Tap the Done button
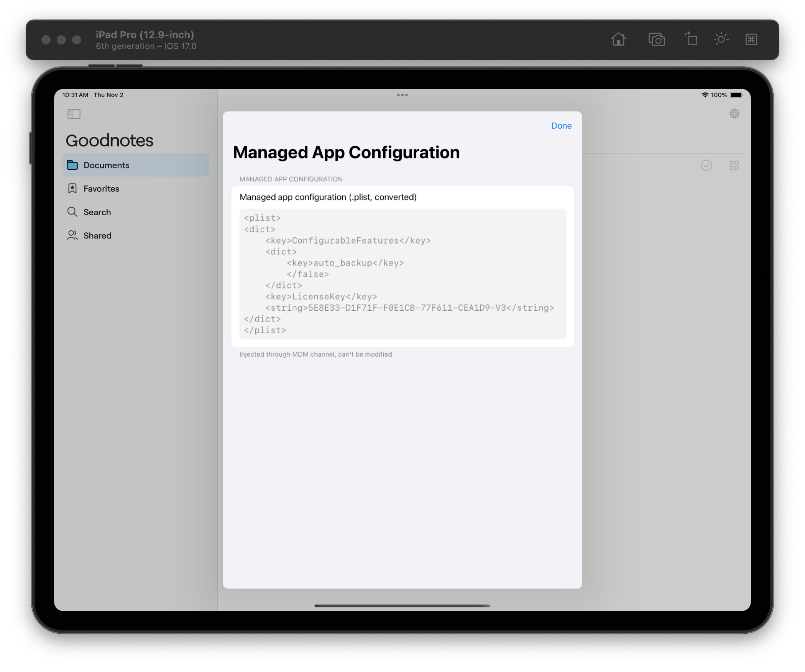The image size is (805, 672). click(x=561, y=126)
